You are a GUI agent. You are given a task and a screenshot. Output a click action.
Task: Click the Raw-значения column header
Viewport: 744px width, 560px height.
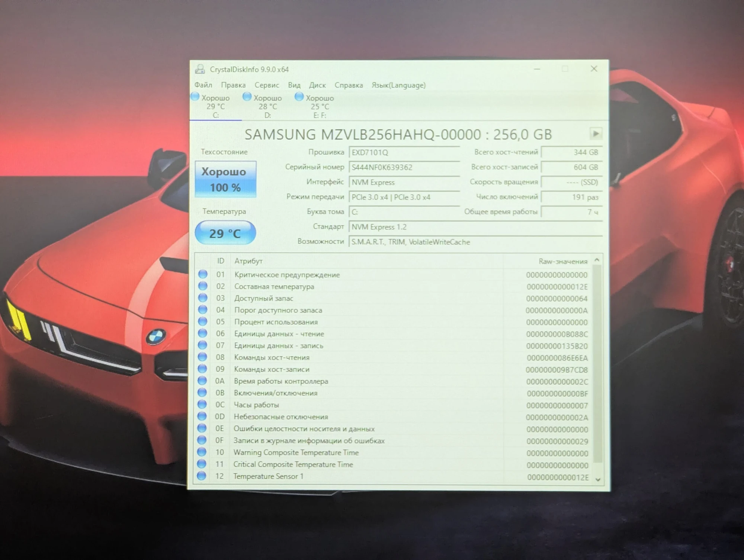coord(547,261)
